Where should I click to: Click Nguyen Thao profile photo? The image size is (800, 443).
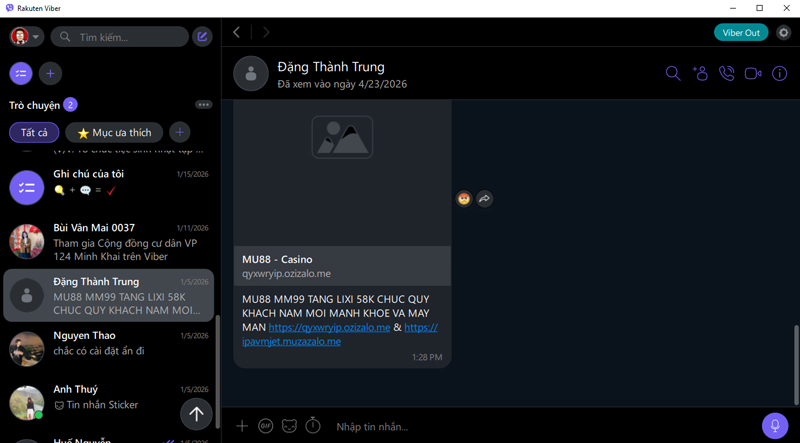point(27,349)
